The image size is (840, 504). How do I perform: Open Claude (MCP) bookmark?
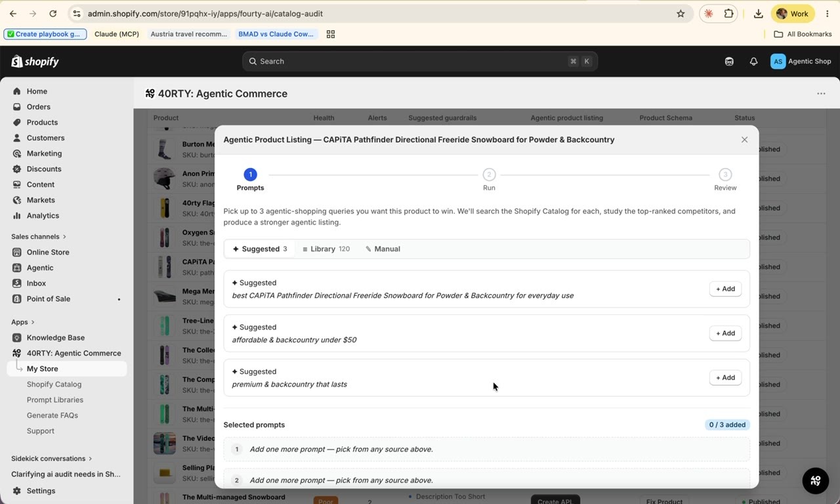pyautogui.click(x=117, y=34)
